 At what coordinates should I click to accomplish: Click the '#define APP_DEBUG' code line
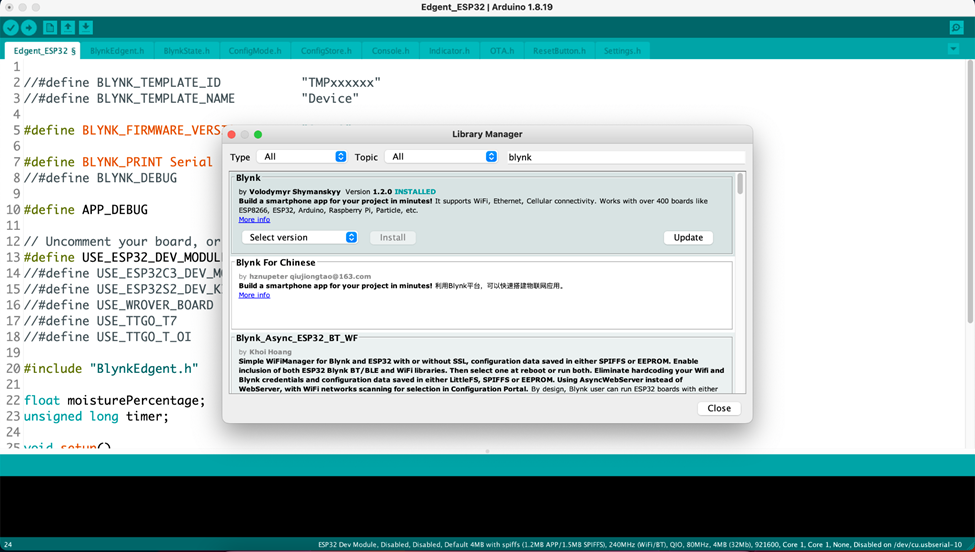[86, 209]
